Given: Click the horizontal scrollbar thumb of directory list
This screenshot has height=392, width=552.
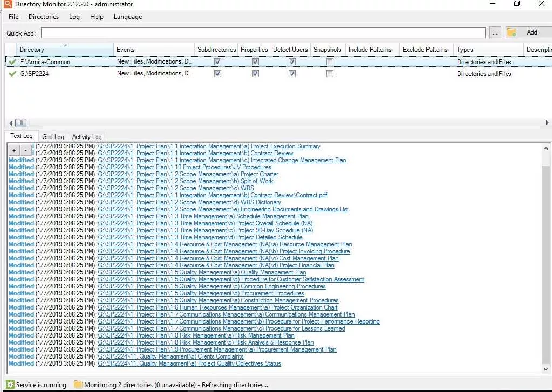Looking at the screenshot, I should [x=21, y=123].
